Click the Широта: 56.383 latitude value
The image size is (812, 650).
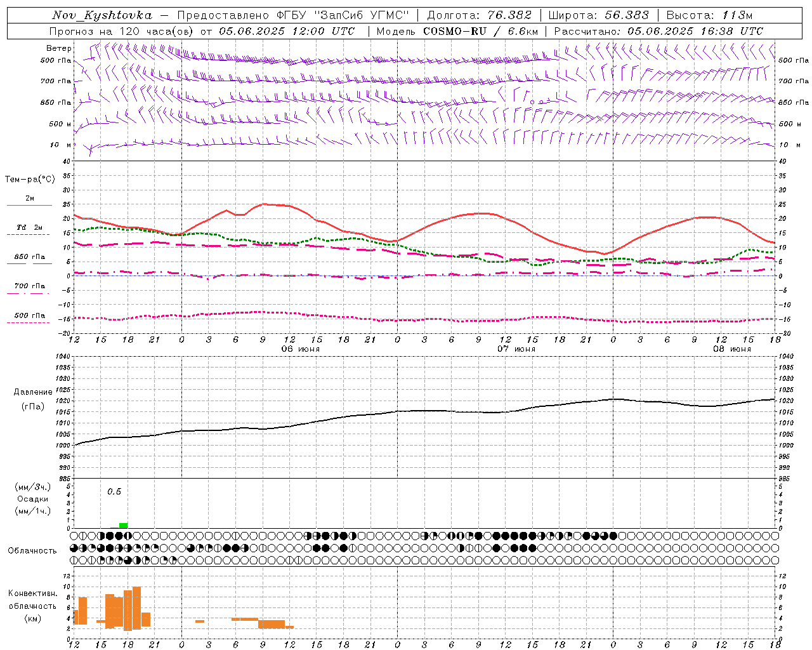coord(598,15)
